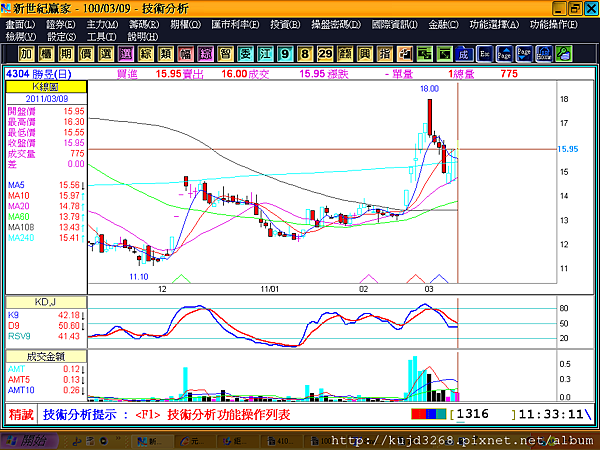Open the 籌碼(R) menu
The image size is (600, 450).
(x=144, y=24)
